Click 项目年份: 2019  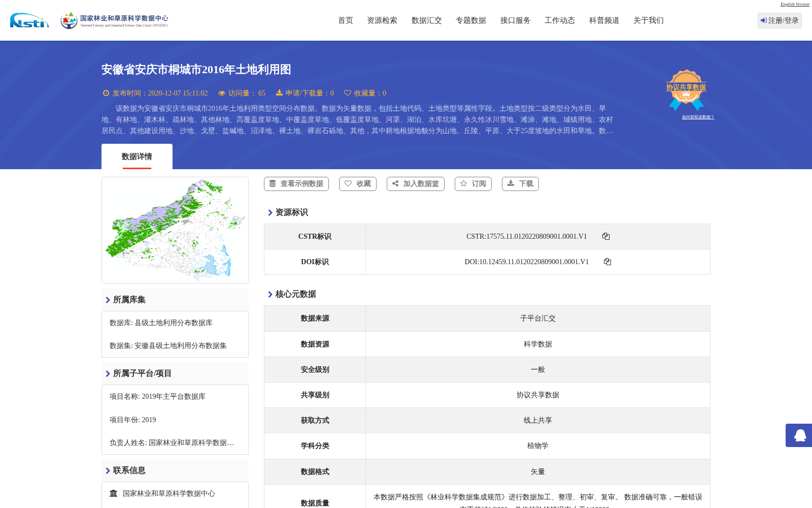132,420
